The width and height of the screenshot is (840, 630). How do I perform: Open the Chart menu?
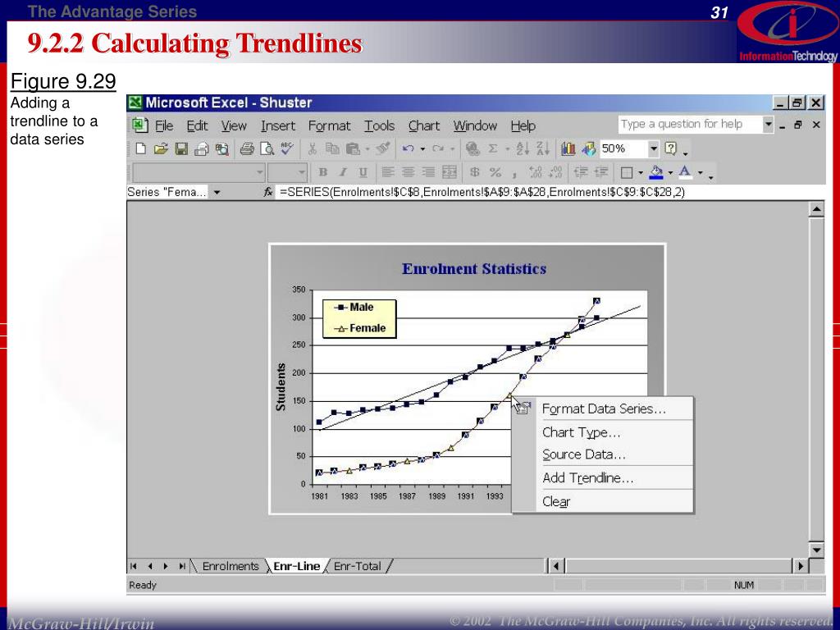424,126
